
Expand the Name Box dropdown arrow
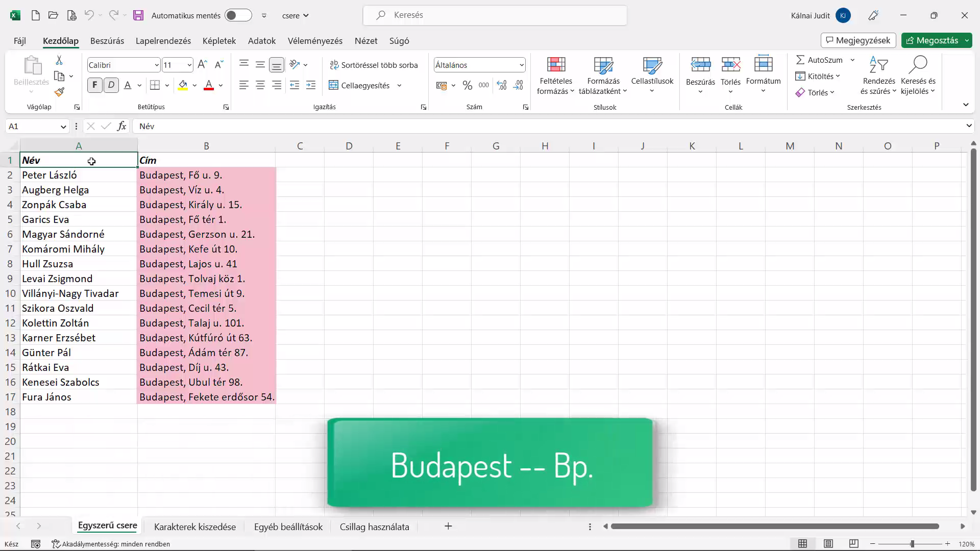pos(63,126)
